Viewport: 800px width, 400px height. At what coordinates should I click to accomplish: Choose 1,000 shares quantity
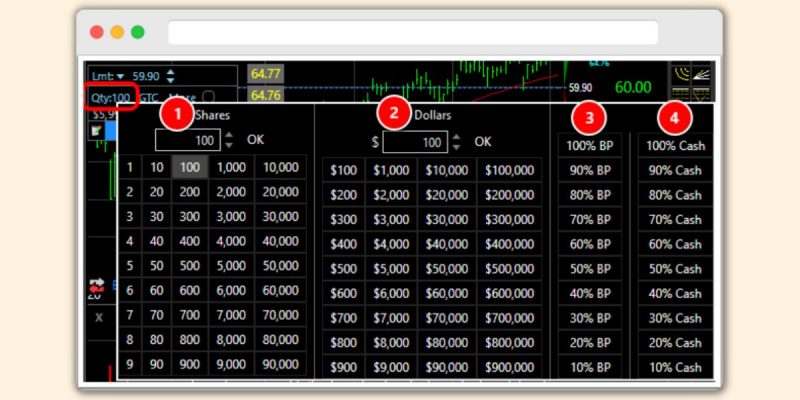pos(231,167)
